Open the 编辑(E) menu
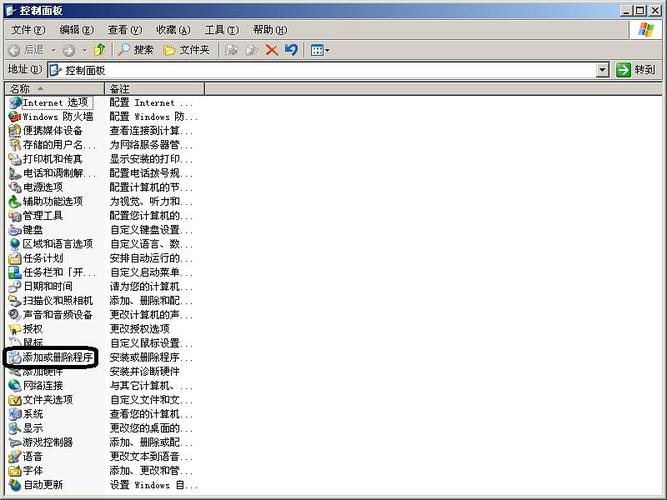The width and height of the screenshot is (667, 500). [x=77, y=30]
